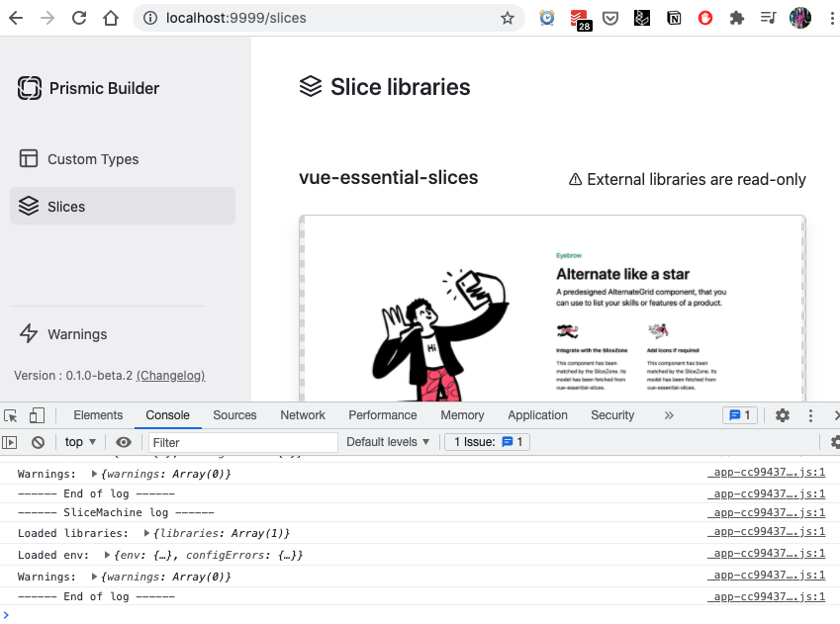Expand the first warnings Array(0) object

pos(94,474)
